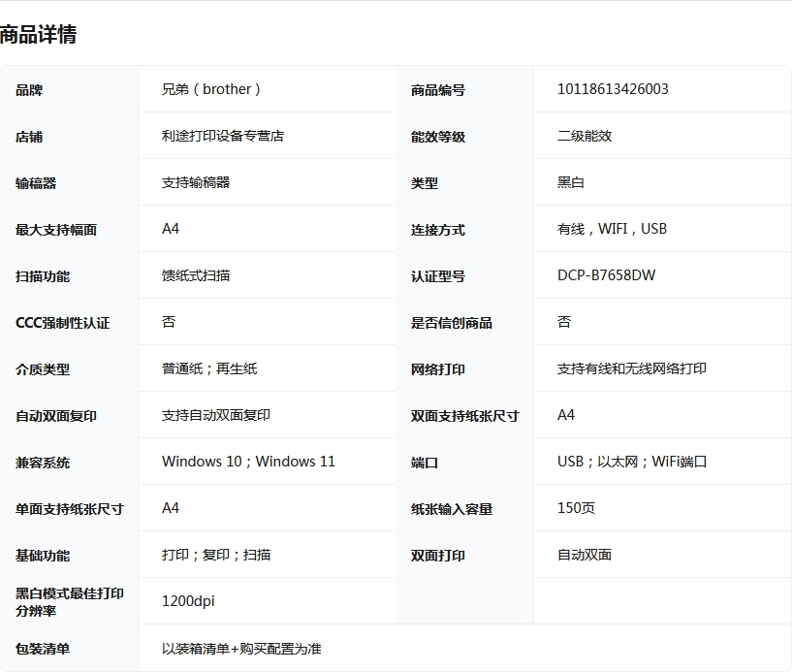Click the 普通纸；再生纸 value
Viewport: 792px width, 672px height.
(x=209, y=368)
